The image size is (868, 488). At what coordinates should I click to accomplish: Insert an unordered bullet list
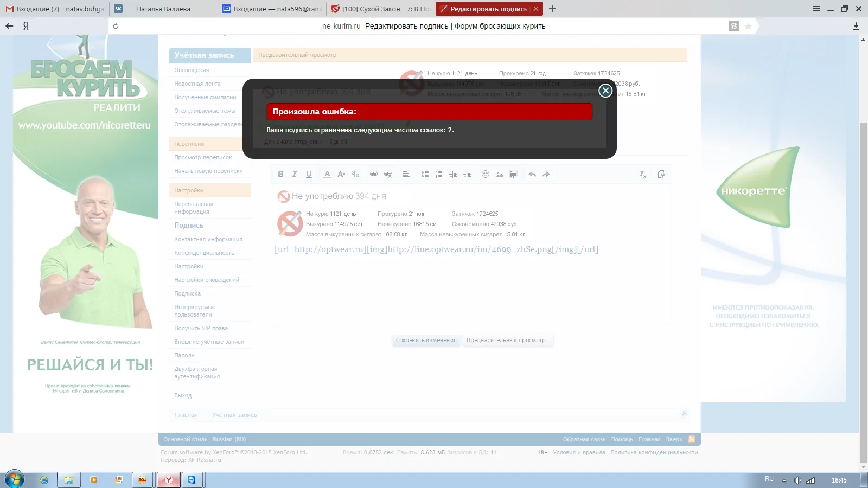[x=425, y=174]
